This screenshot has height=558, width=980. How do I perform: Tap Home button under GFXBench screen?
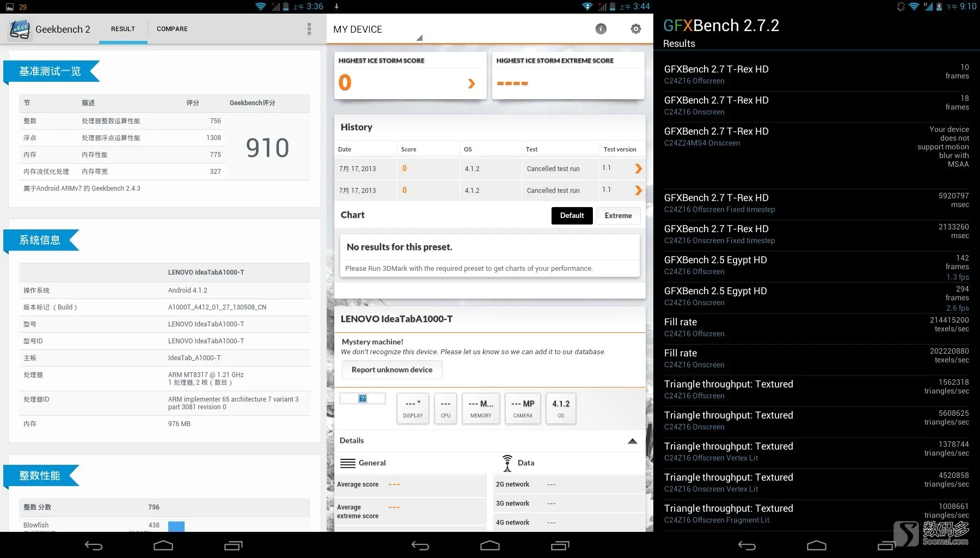[x=817, y=545]
